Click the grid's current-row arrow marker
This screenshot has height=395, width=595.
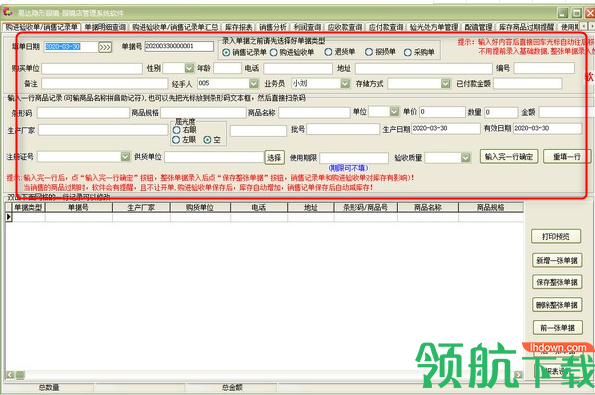click(9, 217)
